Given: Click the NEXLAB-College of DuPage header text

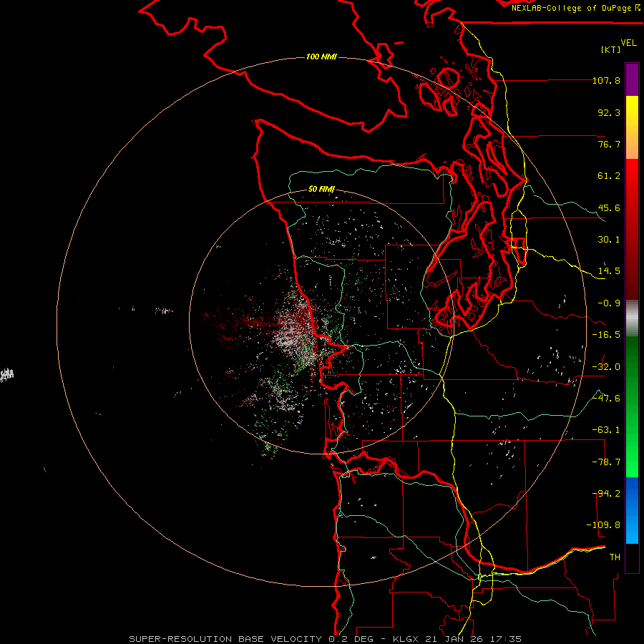Looking at the screenshot, I should 576,8.
